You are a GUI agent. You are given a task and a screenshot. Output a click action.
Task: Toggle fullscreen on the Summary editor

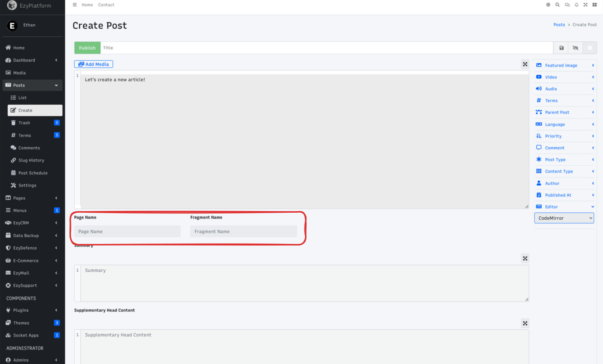pyautogui.click(x=525, y=259)
